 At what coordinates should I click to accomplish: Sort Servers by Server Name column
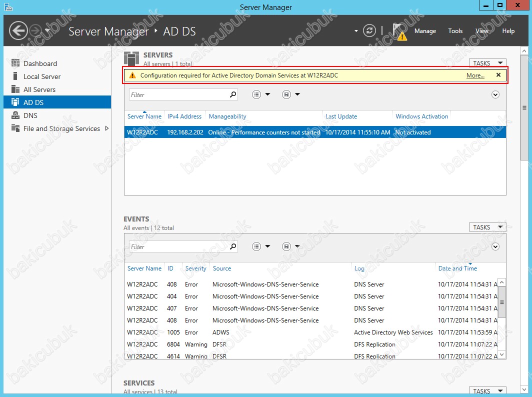(x=144, y=116)
